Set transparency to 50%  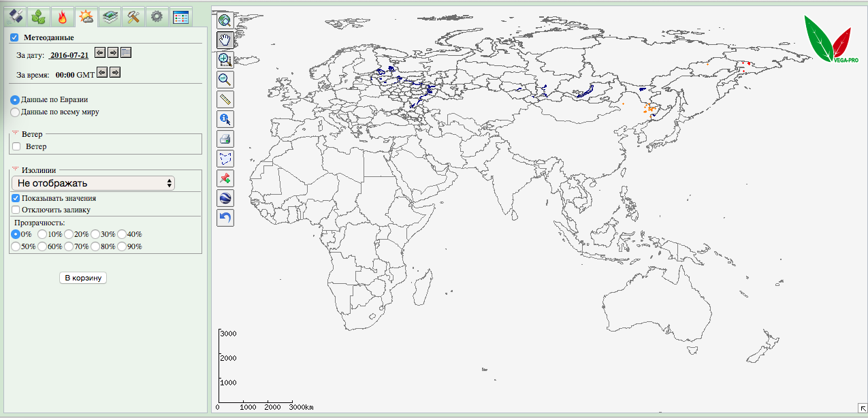point(15,246)
